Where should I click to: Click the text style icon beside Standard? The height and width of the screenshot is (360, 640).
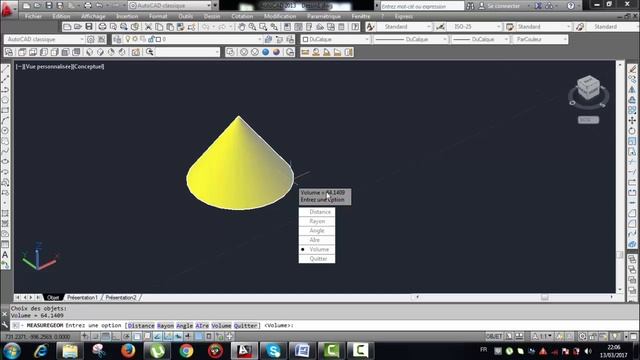click(x=370, y=27)
